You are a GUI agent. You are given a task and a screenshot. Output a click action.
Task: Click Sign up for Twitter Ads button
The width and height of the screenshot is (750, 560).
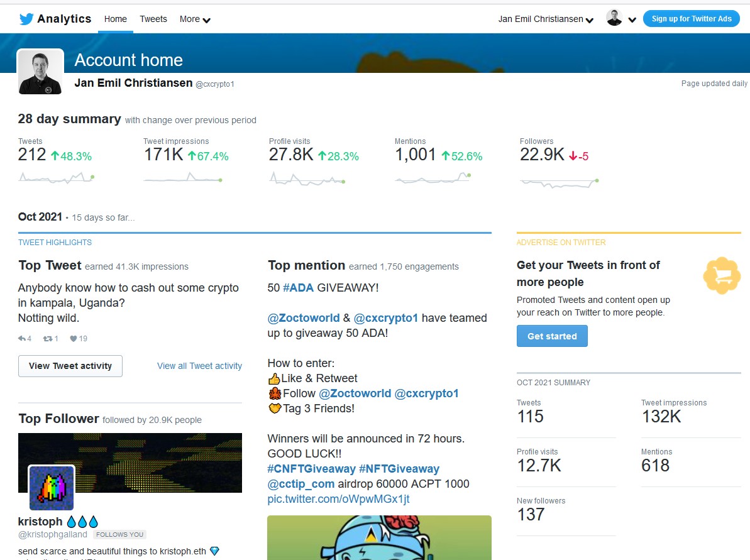coord(692,19)
